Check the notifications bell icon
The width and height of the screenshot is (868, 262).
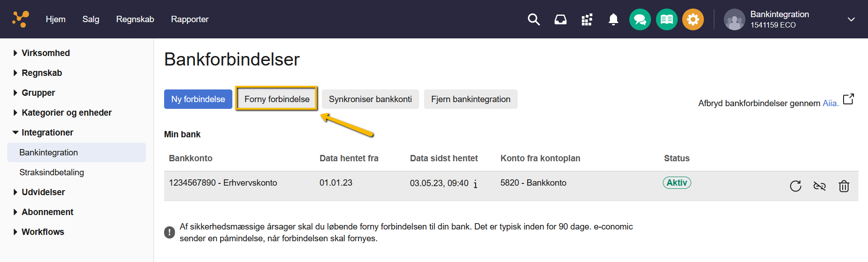(x=613, y=19)
